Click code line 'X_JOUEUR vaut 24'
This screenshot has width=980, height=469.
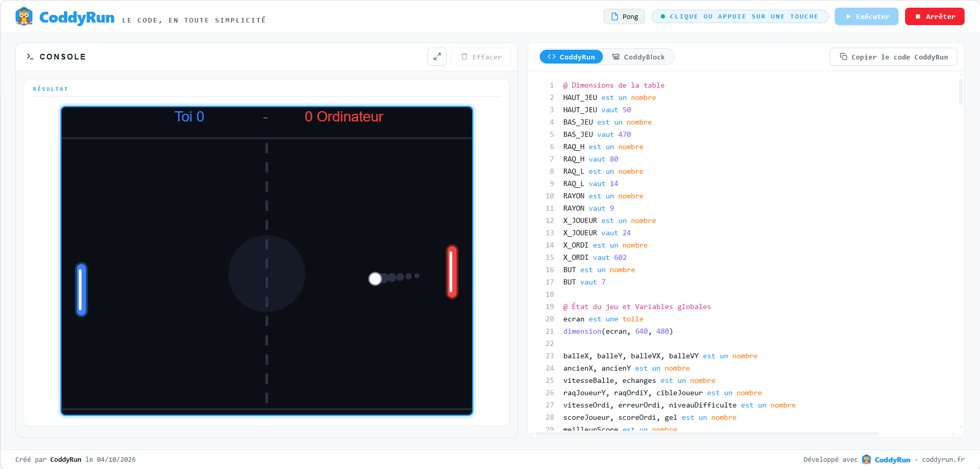tap(597, 233)
